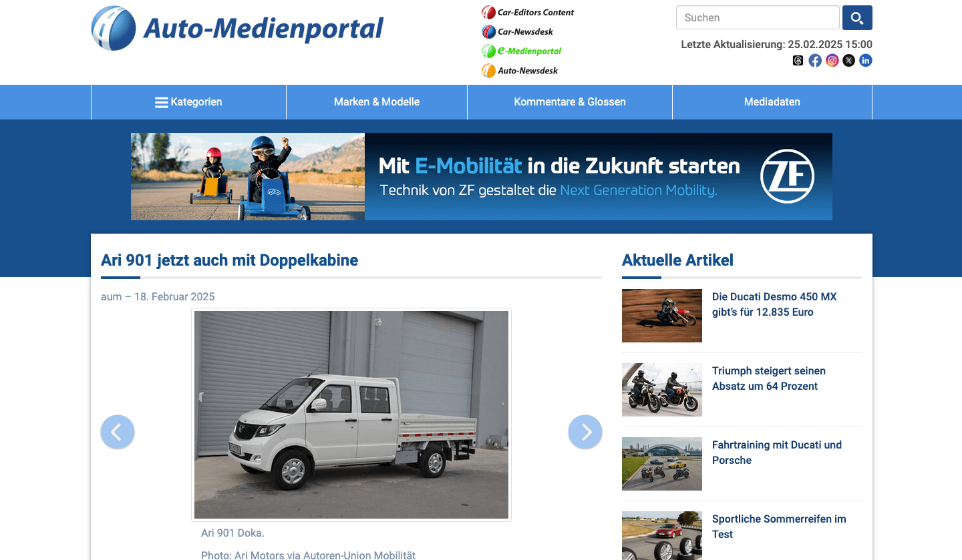
Task: Click the Triumph motorcycles article thumbnail
Action: pyautogui.click(x=661, y=390)
